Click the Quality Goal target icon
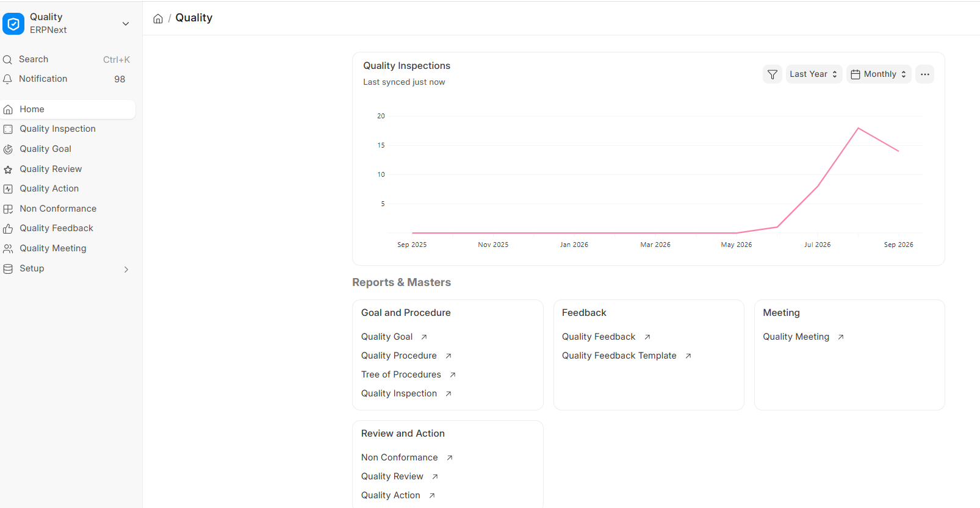Image resolution: width=980 pixels, height=508 pixels. [x=8, y=149]
